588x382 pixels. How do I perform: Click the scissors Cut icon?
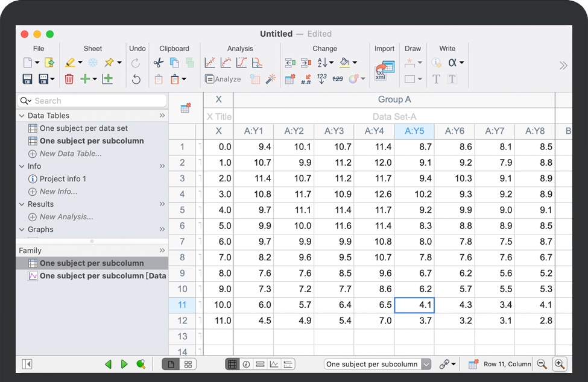tap(159, 63)
